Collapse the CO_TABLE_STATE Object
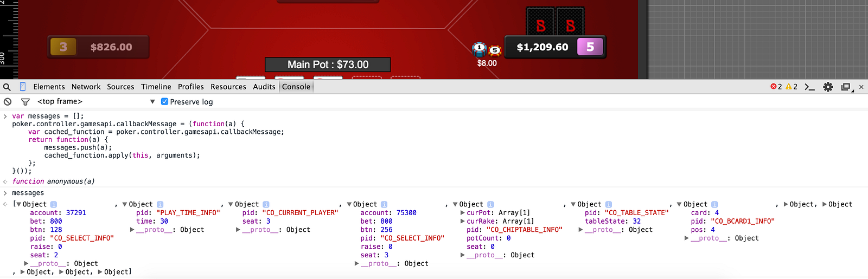The width and height of the screenshot is (868, 279). pyautogui.click(x=573, y=204)
